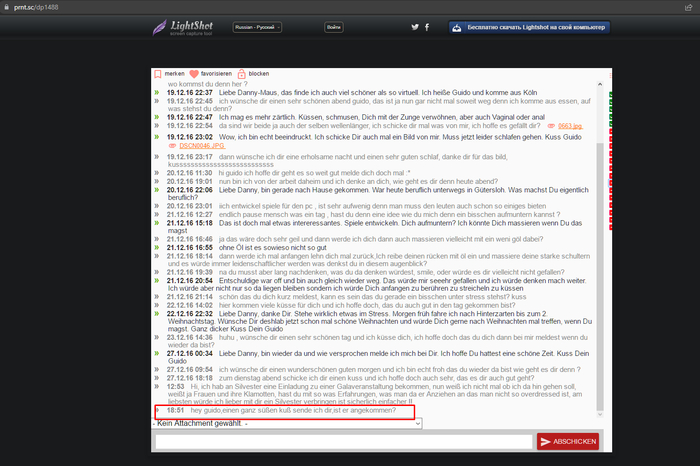Click the timestamp 19.12.16 23:02
The width and height of the screenshot is (700, 466).
coord(190,137)
